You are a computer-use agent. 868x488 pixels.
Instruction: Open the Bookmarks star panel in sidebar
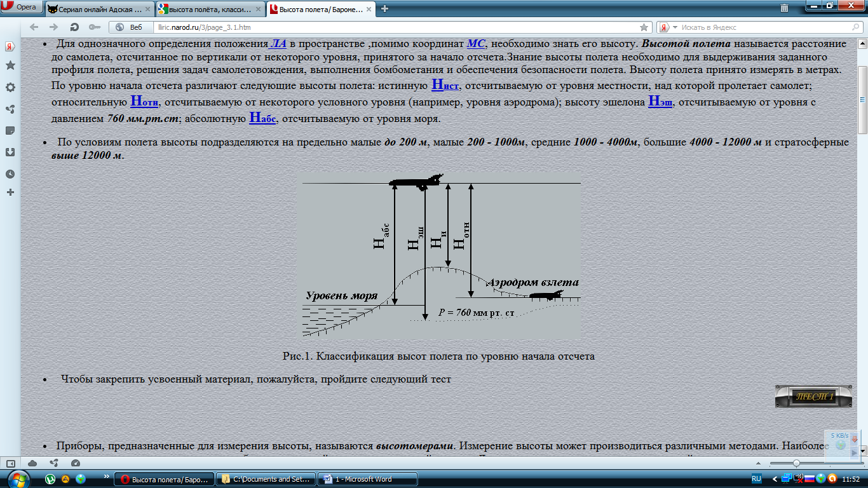coord(10,65)
